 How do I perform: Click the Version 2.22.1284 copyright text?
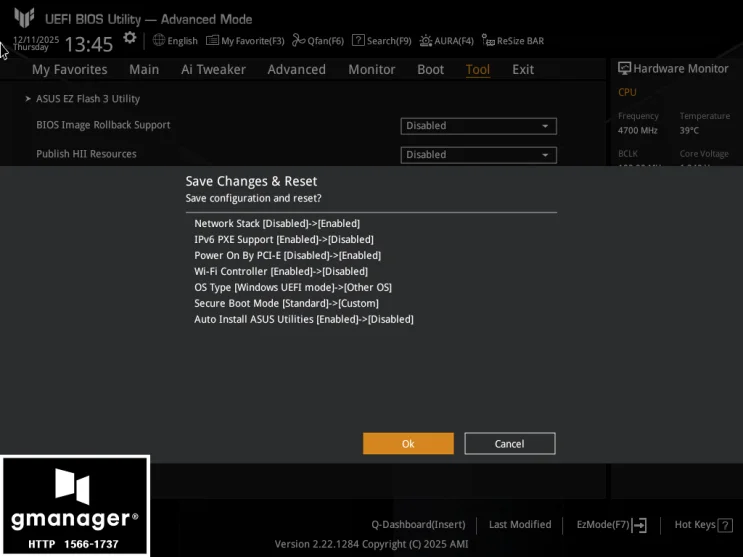pos(372,544)
